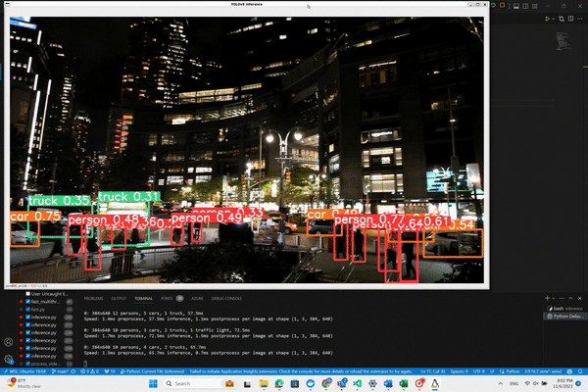Click the forwarded ports count in status bar
Viewport: 588px width, 392px height.
click(110, 371)
